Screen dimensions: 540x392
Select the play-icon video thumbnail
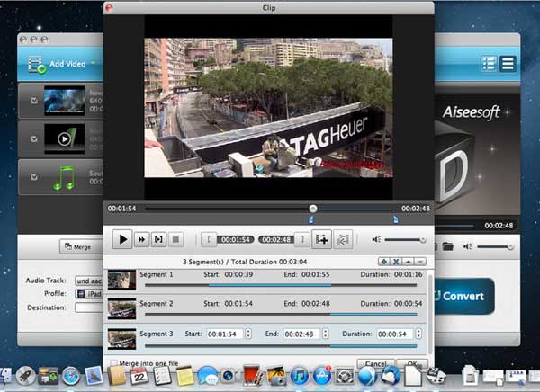(x=64, y=138)
